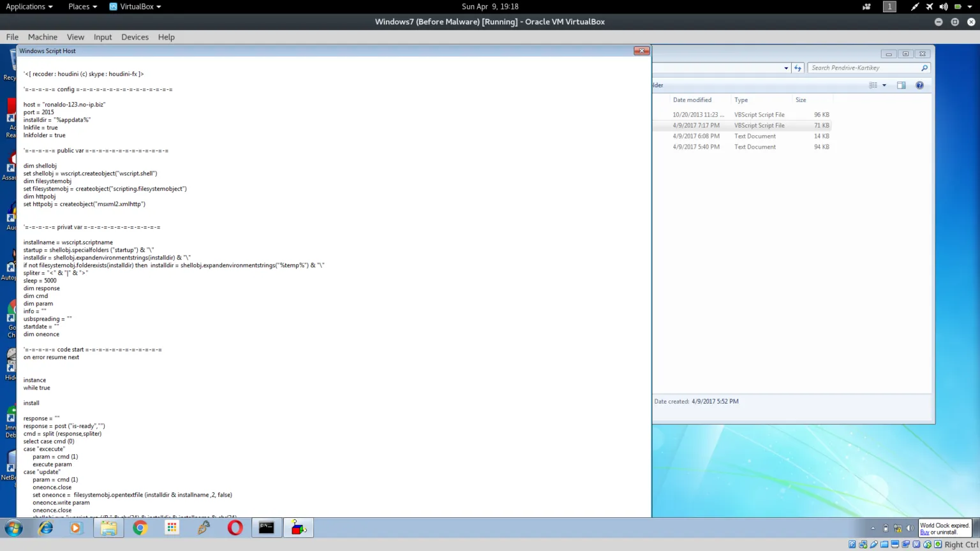
Task: Expand Explorer address bar history dropdown
Action: [786, 68]
